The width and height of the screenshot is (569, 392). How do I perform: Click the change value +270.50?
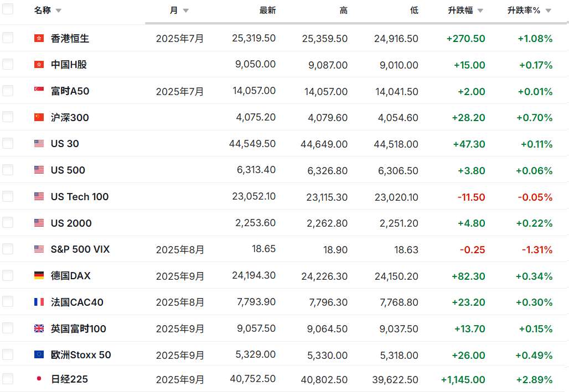click(x=465, y=39)
